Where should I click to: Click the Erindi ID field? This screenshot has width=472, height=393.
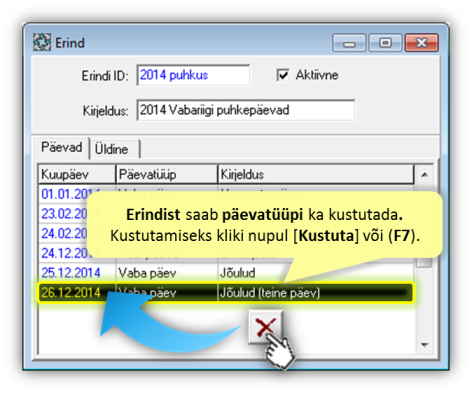point(193,75)
